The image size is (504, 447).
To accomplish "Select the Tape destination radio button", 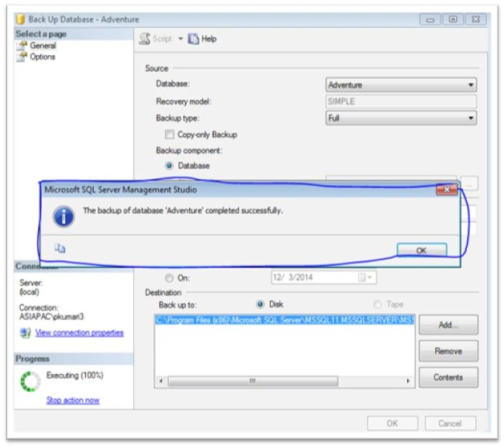I will coord(378,304).
